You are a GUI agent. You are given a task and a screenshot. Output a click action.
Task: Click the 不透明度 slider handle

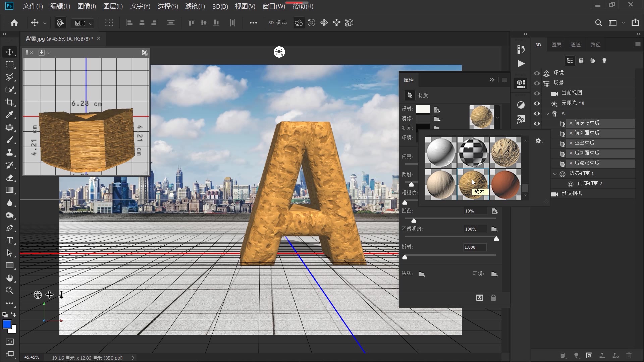coord(496,239)
